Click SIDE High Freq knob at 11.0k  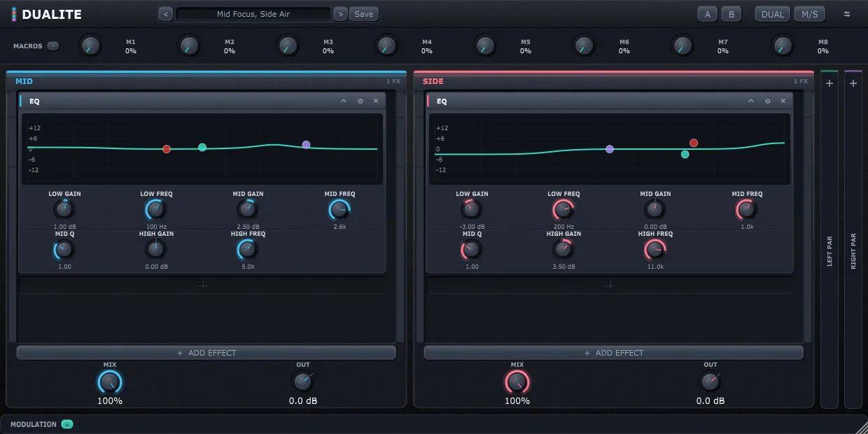pos(654,249)
